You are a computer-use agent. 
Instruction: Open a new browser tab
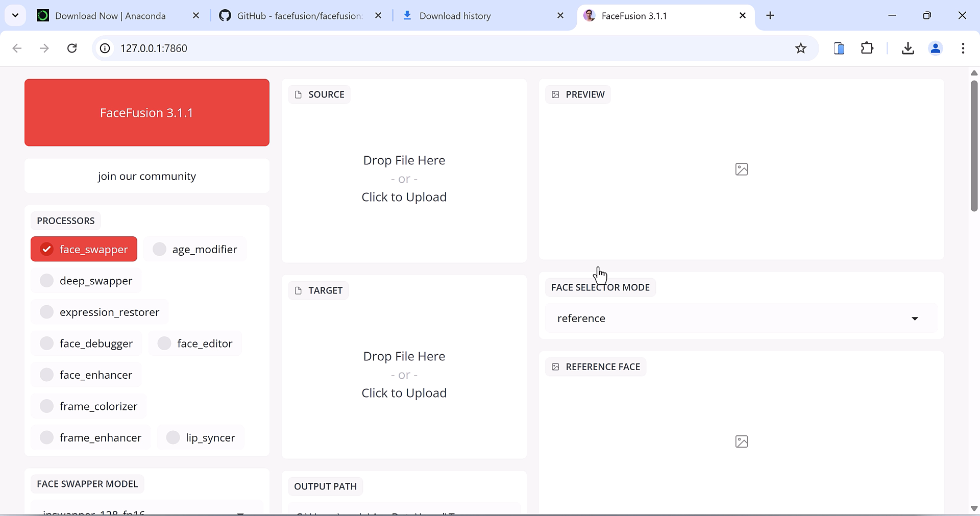click(x=770, y=16)
